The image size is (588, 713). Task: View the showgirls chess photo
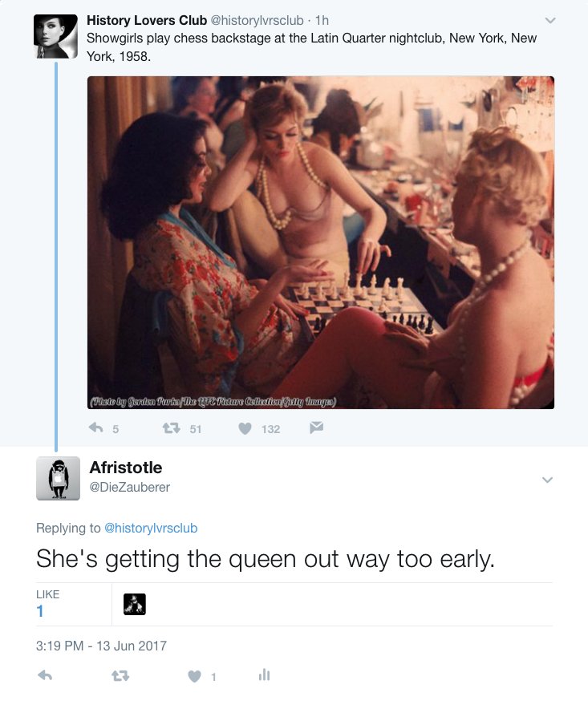pyautogui.click(x=321, y=242)
